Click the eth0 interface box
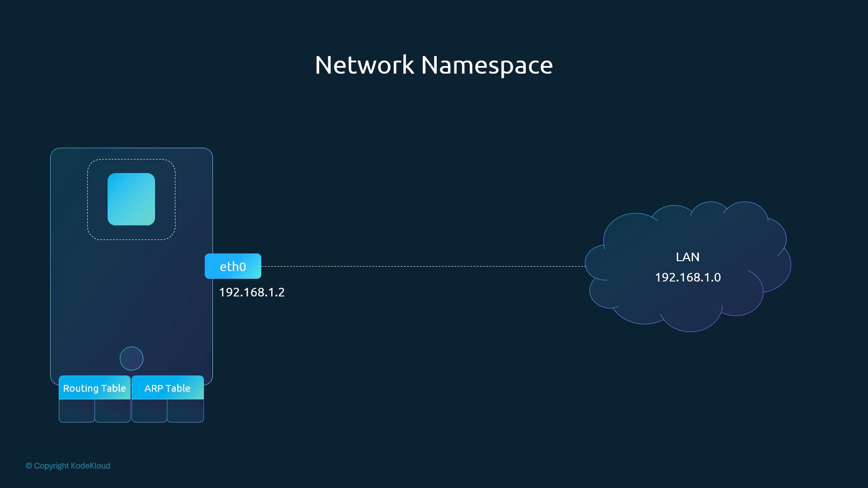The image size is (868, 488). tap(233, 266)
